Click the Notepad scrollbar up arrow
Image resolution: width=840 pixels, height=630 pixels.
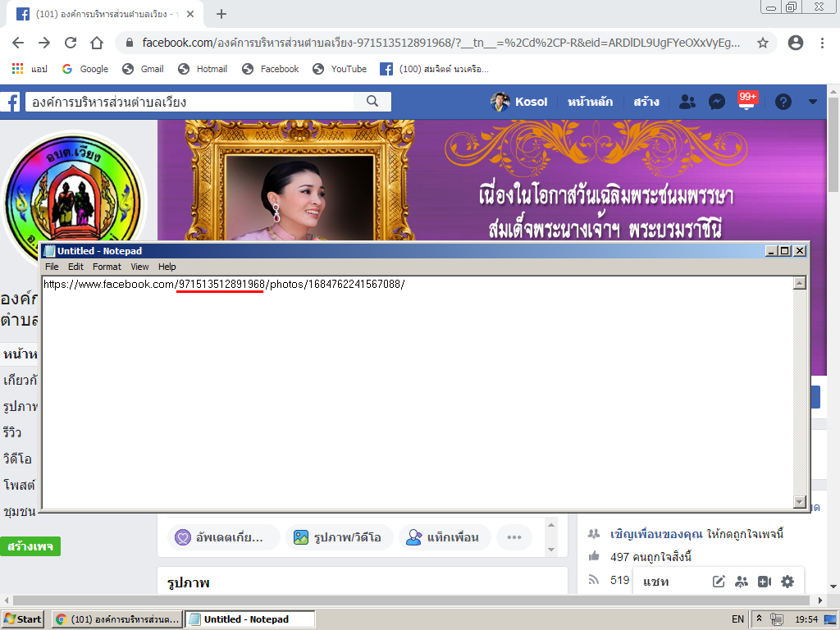pos(800,283)
